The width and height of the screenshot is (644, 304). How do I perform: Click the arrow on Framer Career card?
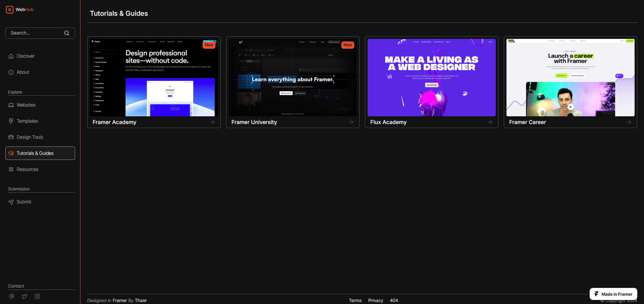[x=629, y=122]
